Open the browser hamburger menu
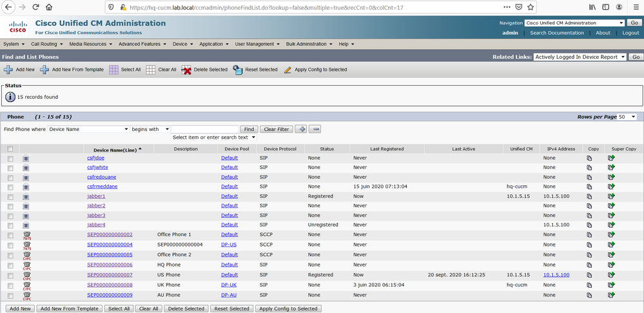644x313 pixels. tap(636, 7)
